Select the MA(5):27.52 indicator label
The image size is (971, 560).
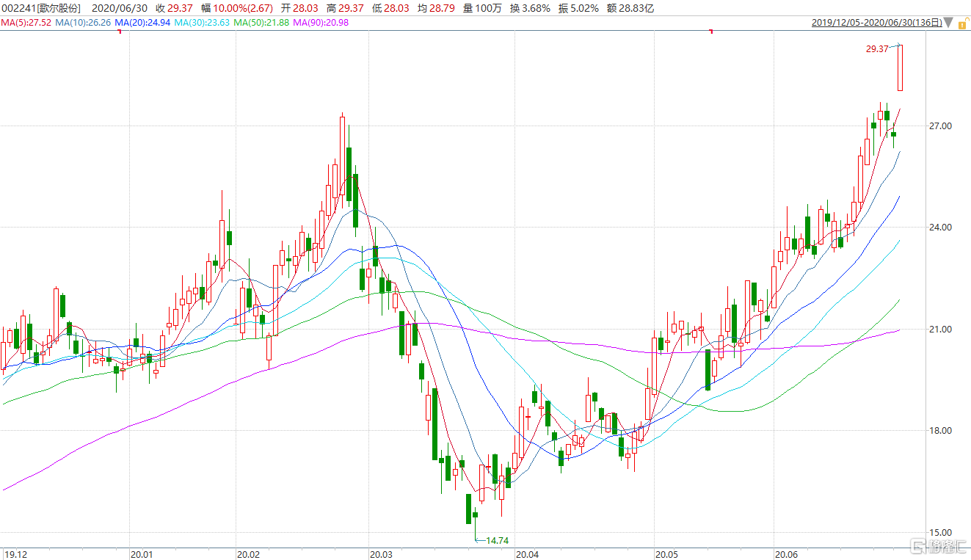26,23
